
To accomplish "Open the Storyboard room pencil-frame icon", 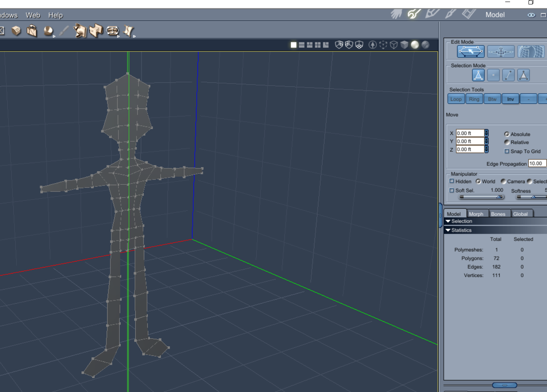I will tap(432, 14).
